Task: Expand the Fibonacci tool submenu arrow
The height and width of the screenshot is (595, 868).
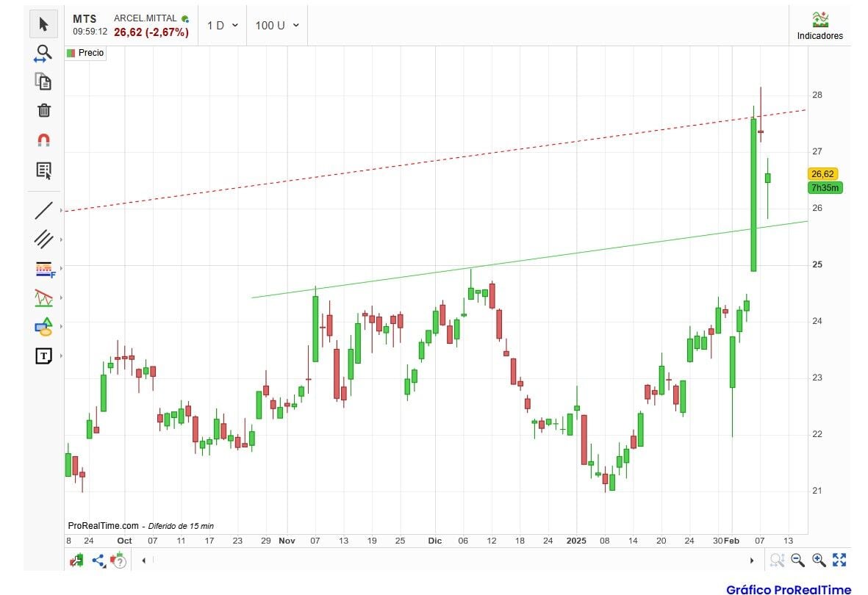Action: (61, 268)
